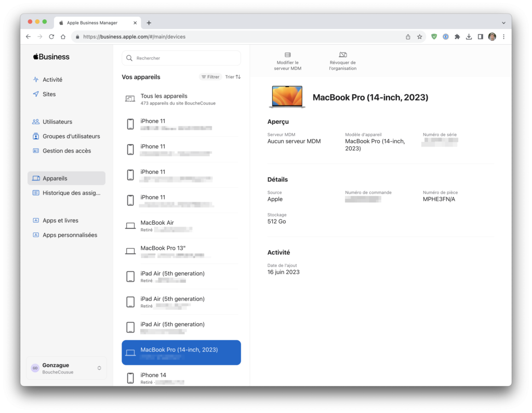Click the Rechercher search field

(181, 58)
